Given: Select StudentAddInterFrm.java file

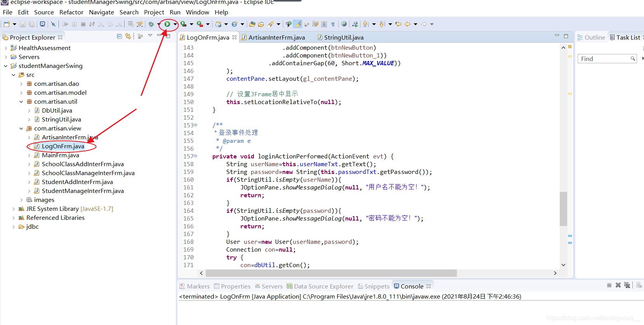Looking at the screenshot, I should (77, 182).
